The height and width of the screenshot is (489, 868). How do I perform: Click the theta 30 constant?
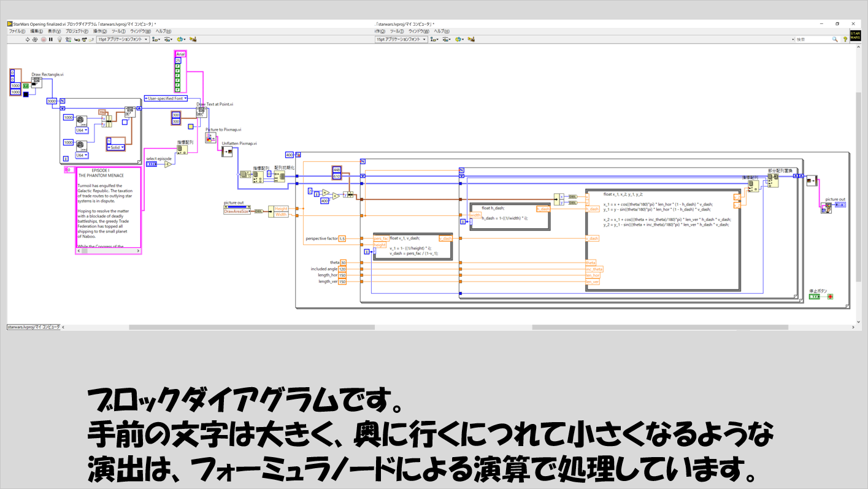click(x=343, y=263)
